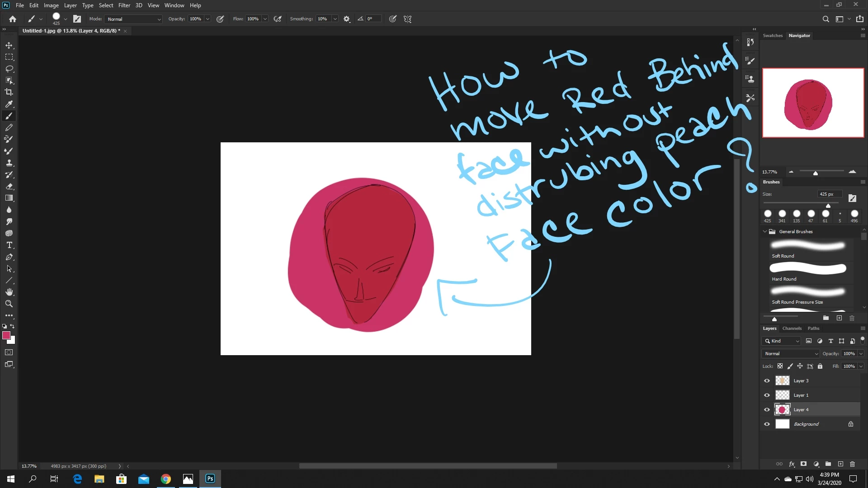Open the brush Mode dropdown

(133, 19)
